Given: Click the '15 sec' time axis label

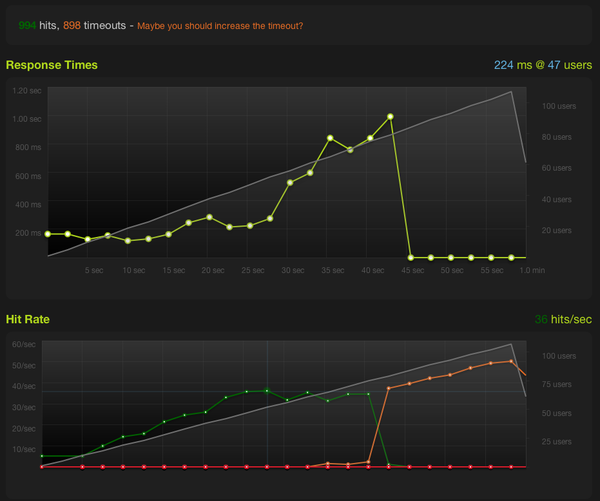Looking at the screenshot, I should pyautogui.click(x=174, y=270).
